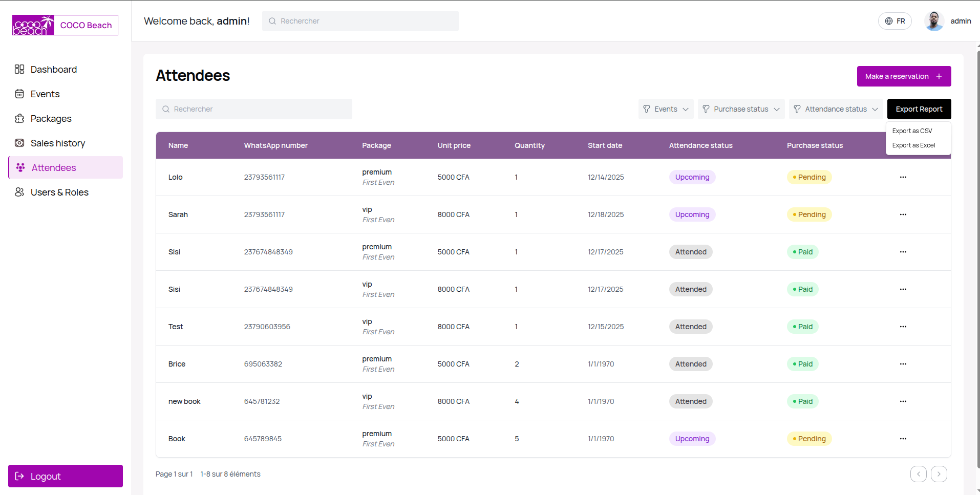980x495 pixels.
Task: Go to next page with right arrow
Action: click(x=939, y=474)
